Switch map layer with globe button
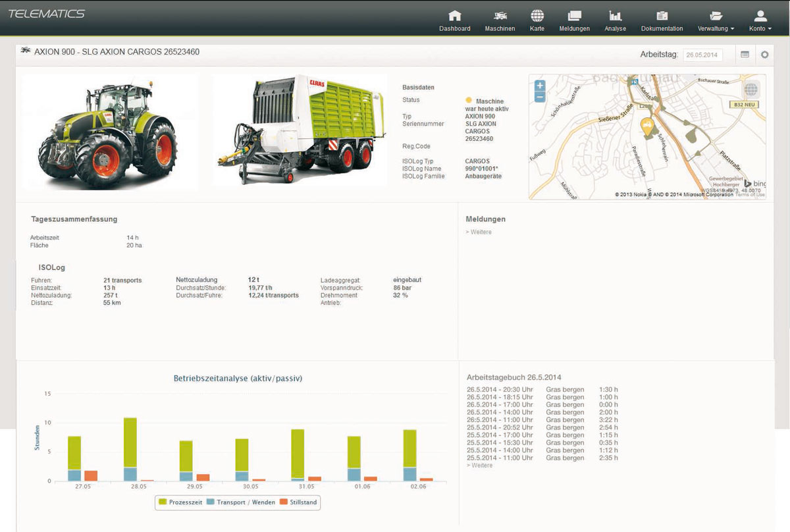Image resolution: width=790 pixels, height=532 pixels. [750, 90]
